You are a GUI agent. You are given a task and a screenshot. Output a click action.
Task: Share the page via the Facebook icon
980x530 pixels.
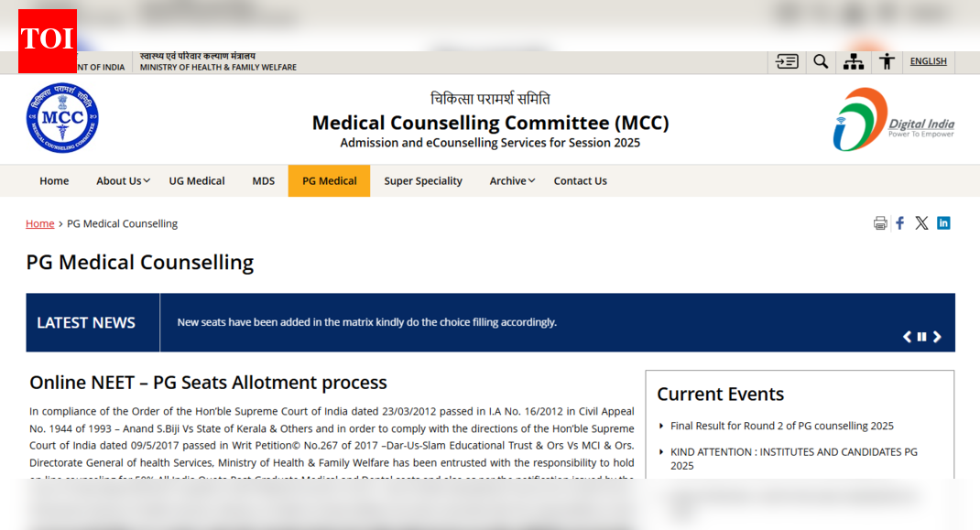coord(899,222)
